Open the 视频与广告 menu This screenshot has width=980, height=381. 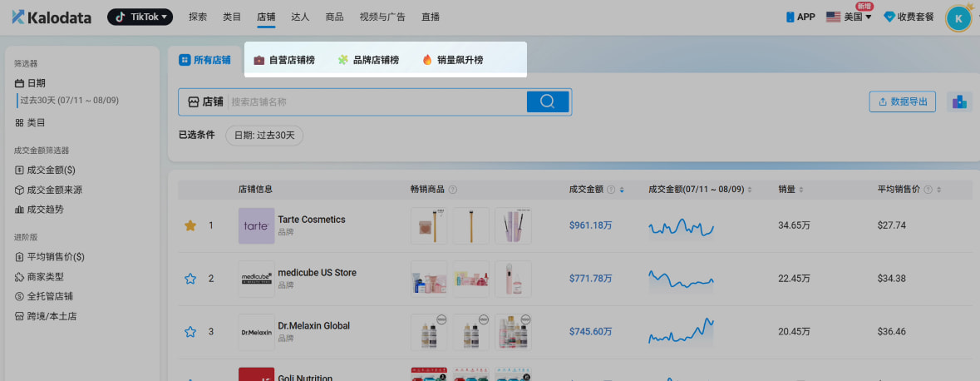point(382,17)
